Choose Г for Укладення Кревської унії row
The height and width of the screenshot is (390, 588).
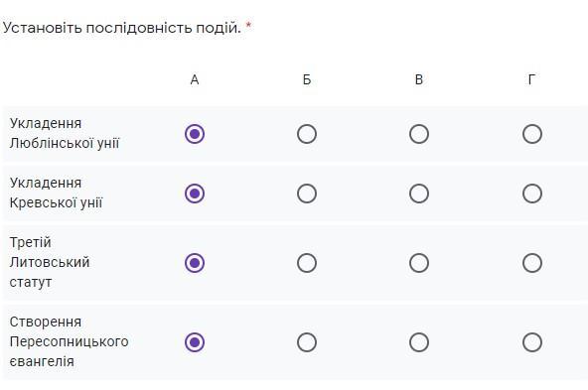point(531,194)
